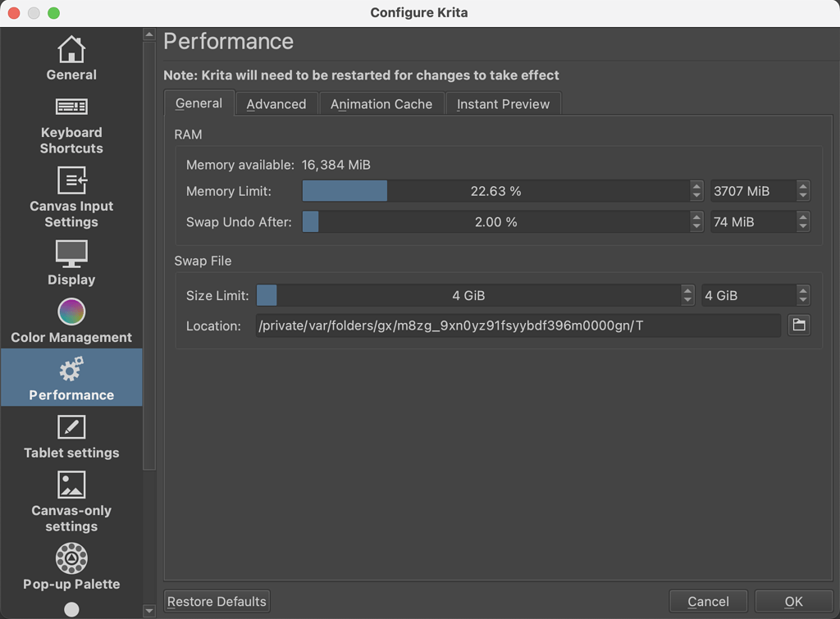The width and height of the screenshot is (840, 619).
Task: Open the Display settings page
Action: click(x=71, y=262)
